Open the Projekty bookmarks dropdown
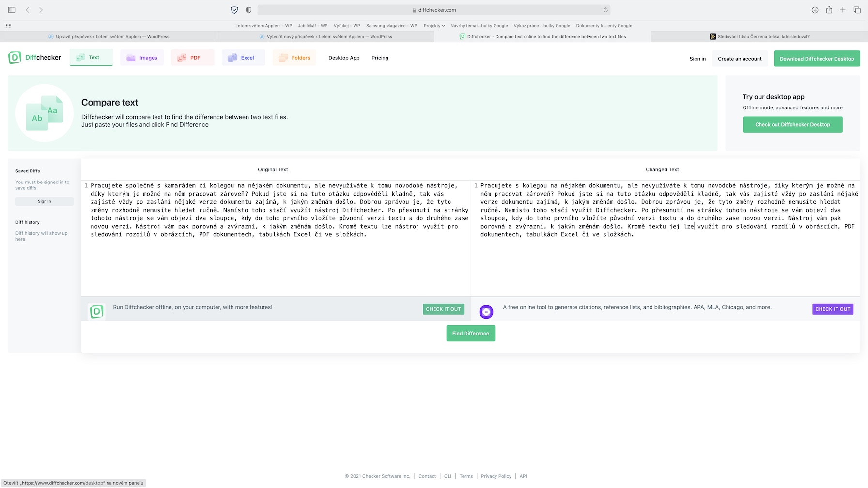 434,26
